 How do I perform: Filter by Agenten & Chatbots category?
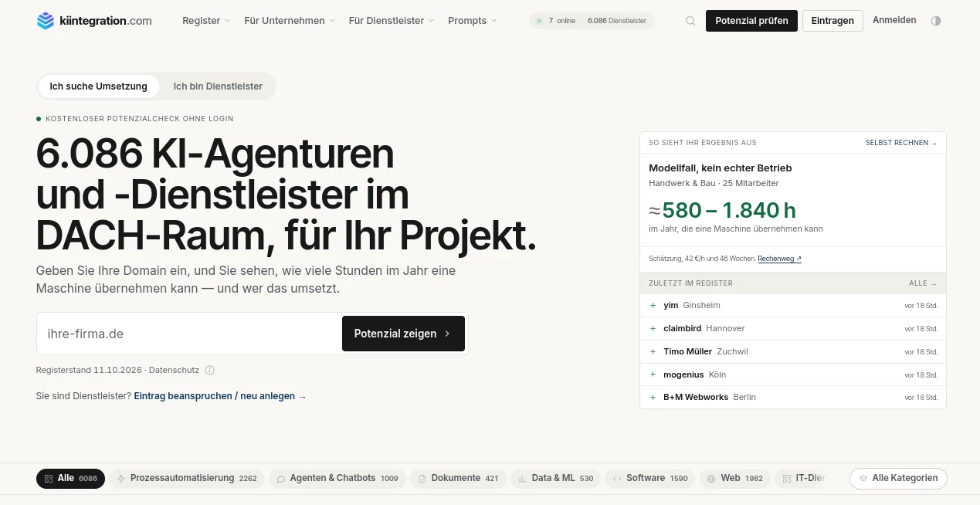[337, 478]
